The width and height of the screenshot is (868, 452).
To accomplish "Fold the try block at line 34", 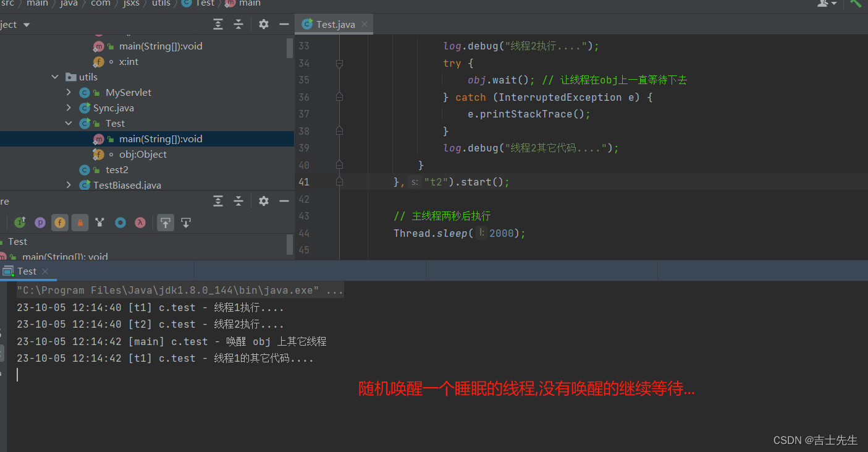I will pyautogui.click(x=339, y=63).
